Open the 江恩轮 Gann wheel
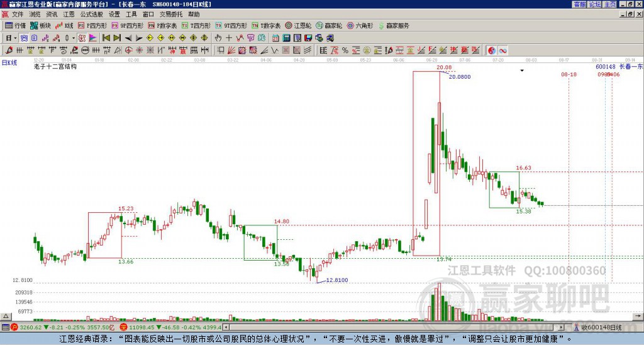 point(299,25)
